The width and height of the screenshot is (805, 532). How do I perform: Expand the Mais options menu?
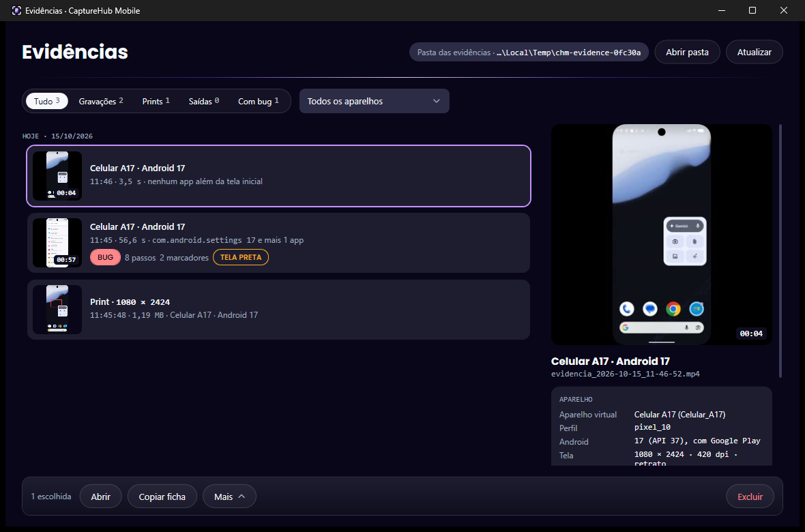[229, 497]
